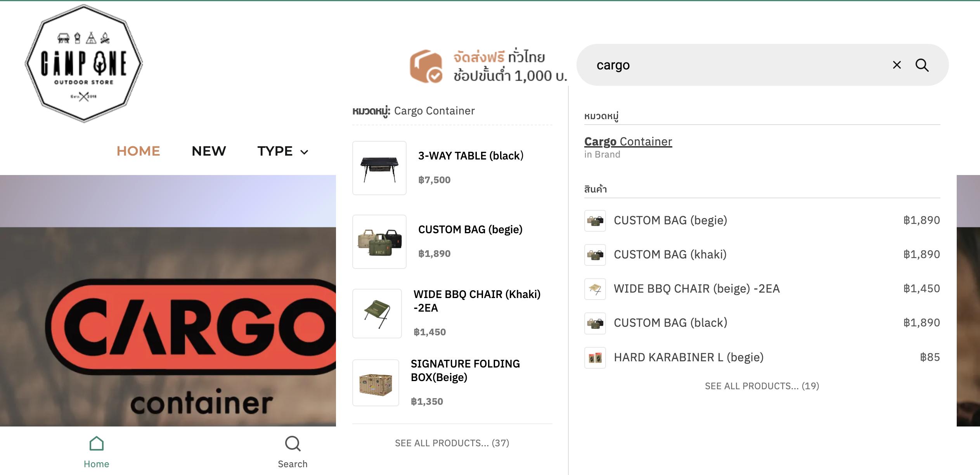This screenshot has height=475, width=980.
Task: Open the NEW navigation tab
Action: point(209,151)
